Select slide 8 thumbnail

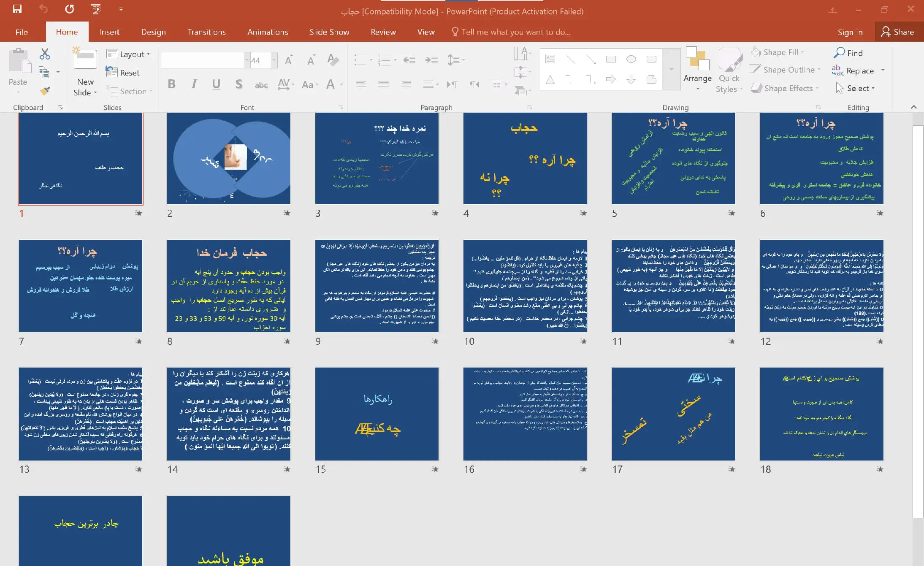tap(229, 286)
